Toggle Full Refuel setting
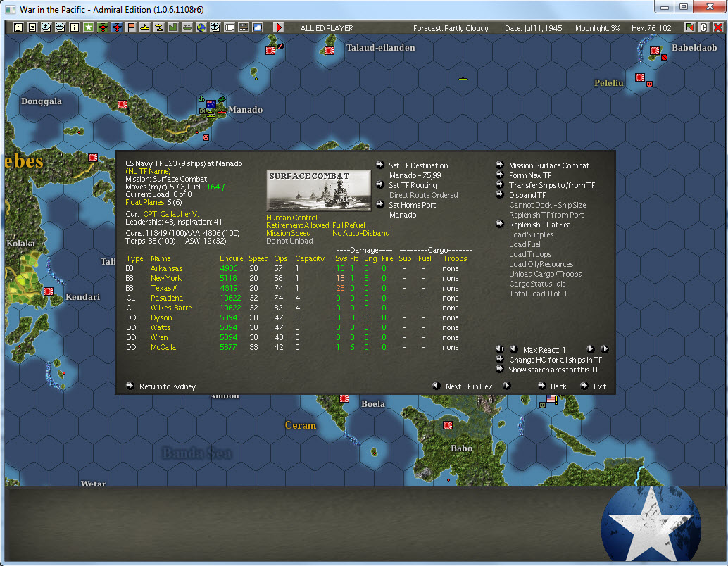This screenshot has height=566, width=728. click(349, 226)
